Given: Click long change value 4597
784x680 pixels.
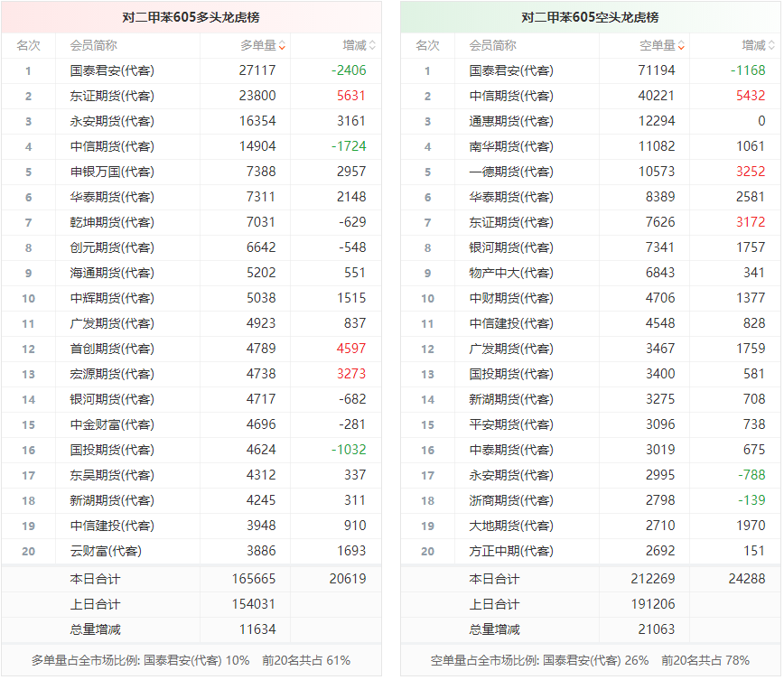Looking at the screenshot, I should pyautogui.click(x=351, y=349).
